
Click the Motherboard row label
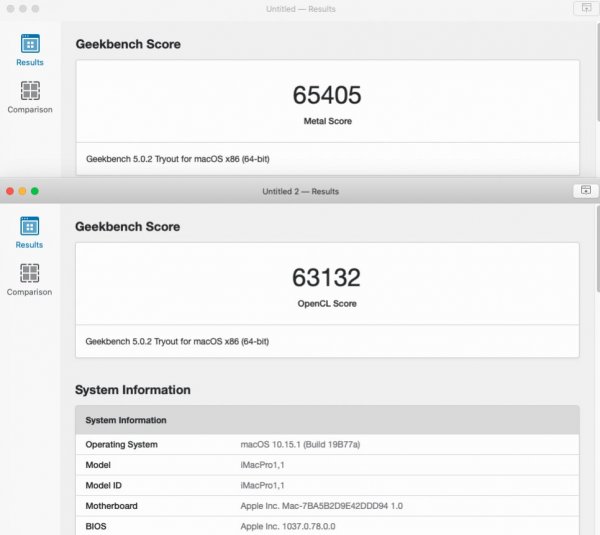tap(111, 506)
